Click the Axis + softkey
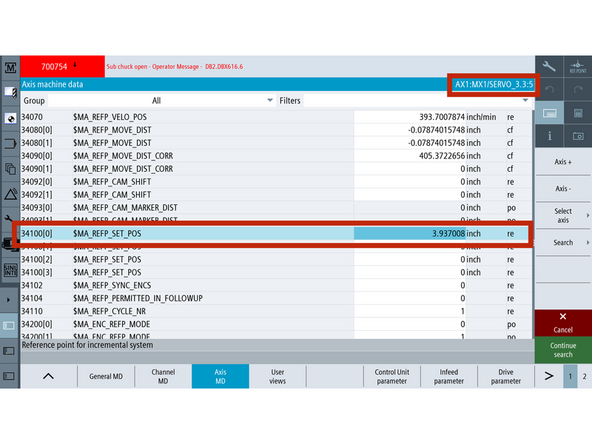 [x=563, y=162]
